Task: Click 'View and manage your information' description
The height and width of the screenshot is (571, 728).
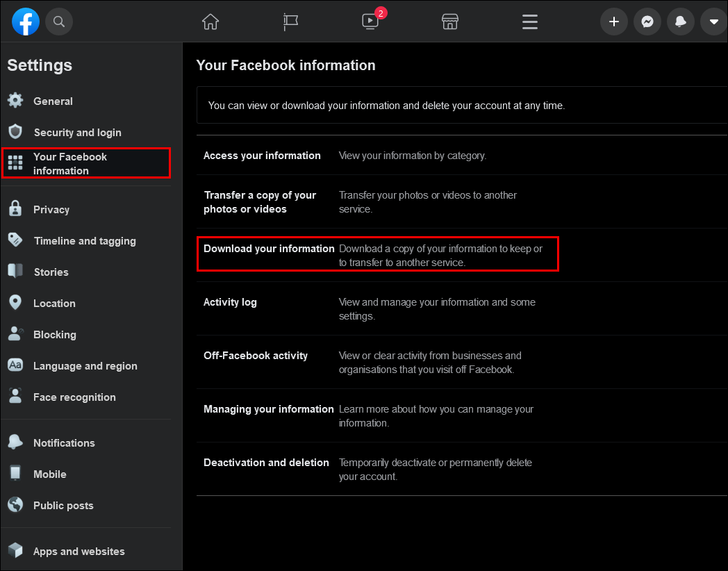Action: coord(437,309)
